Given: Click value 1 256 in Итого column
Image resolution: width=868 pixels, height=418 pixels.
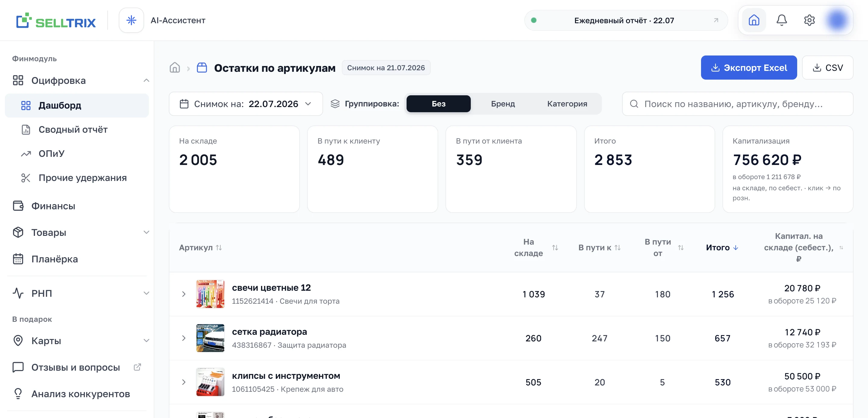Looking at the screenshot, I should pos(723,294).
